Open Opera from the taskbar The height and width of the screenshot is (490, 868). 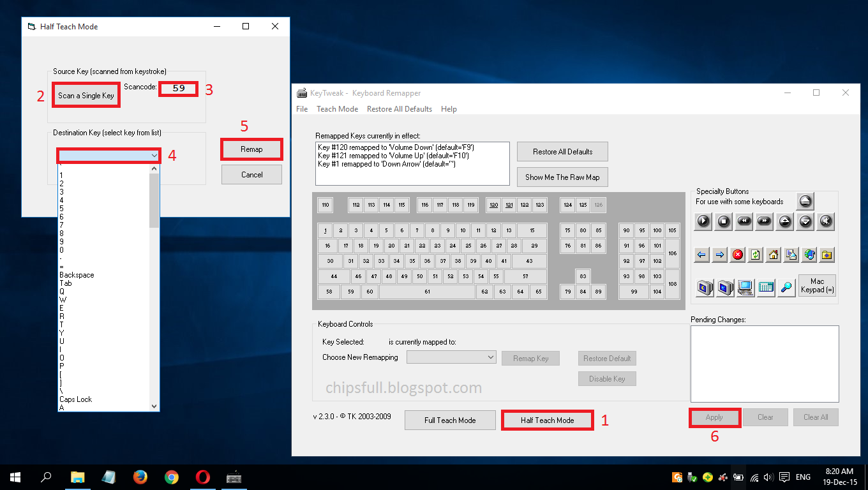tap(203, 477)
